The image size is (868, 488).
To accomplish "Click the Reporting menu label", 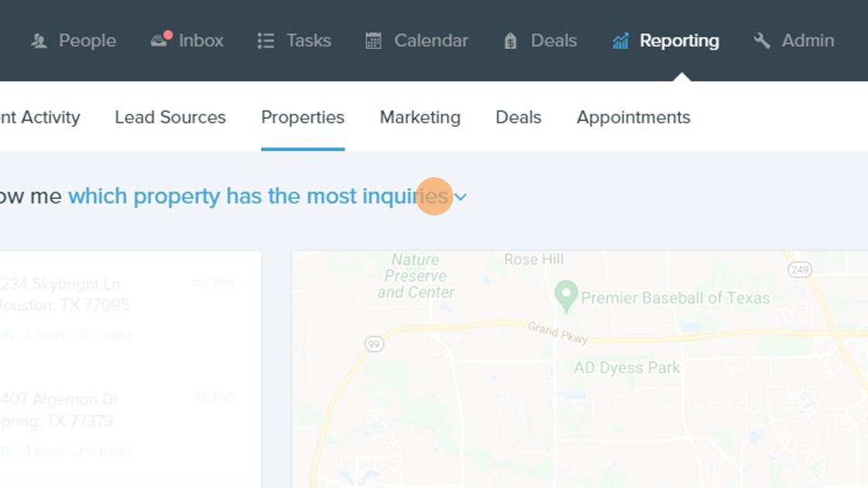I will pyautogui.click(x=679, y=41).
